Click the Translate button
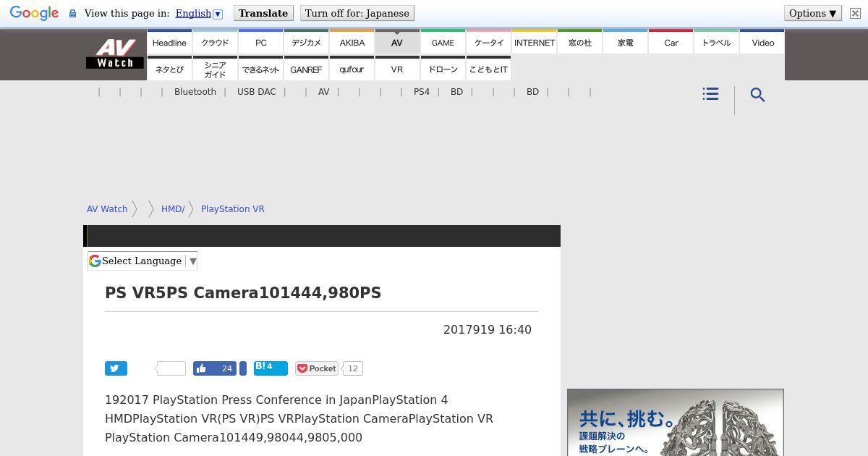This screenshot has height=456, width=868. 263,13
